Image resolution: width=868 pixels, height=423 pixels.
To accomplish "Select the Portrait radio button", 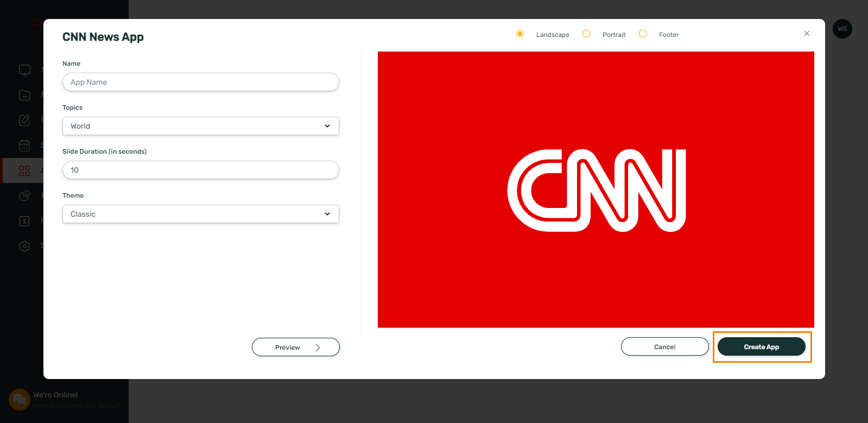I will pyautogui.click(x=586, y=34).
